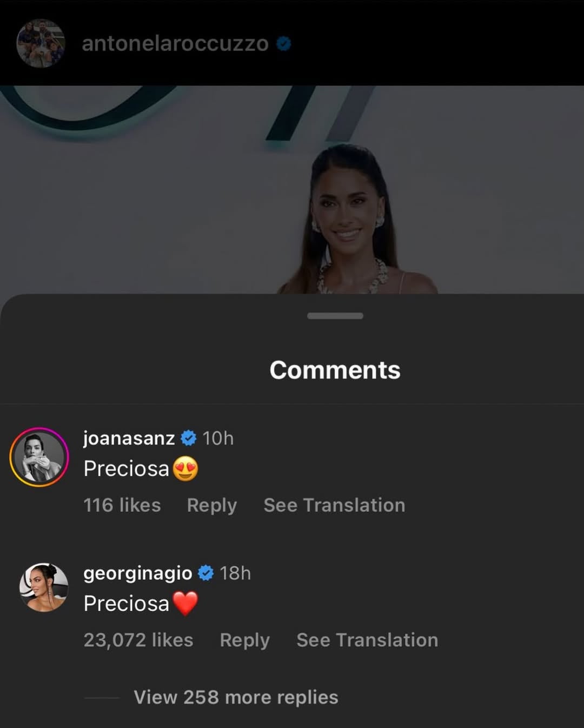Click the heart-eyes emoji in joanasanz's comment
The width and height of the screenshot is (584, 728).
pos(185,469)
